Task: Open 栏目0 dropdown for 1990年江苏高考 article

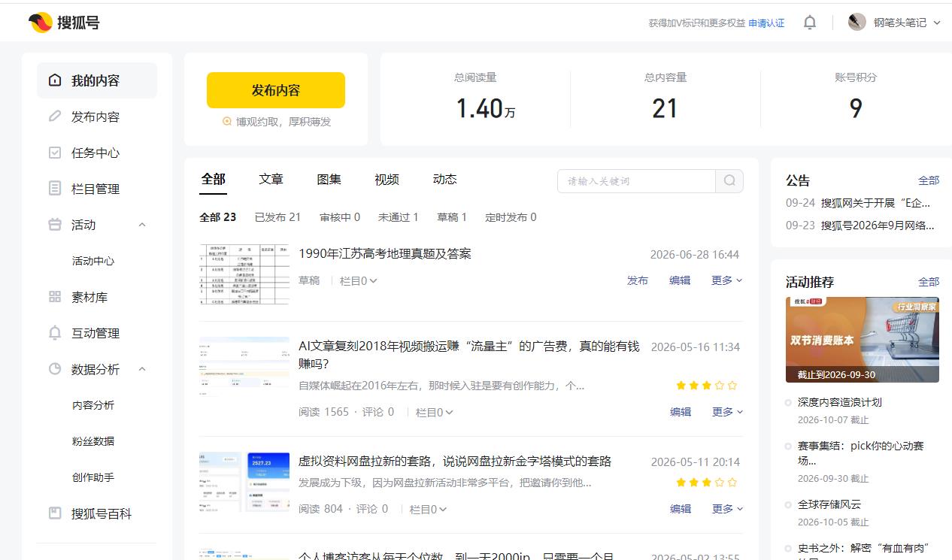Action: point(359,280)
